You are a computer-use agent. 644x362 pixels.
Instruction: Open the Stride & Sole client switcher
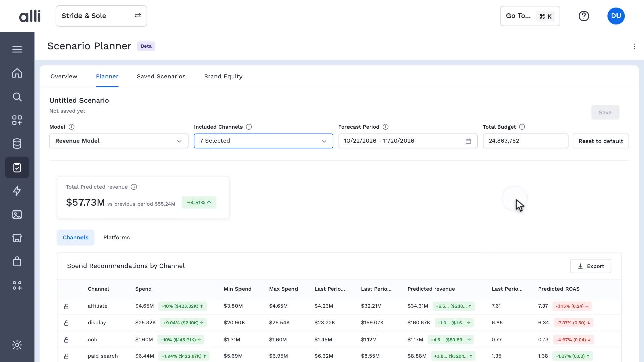pos(101,16)
